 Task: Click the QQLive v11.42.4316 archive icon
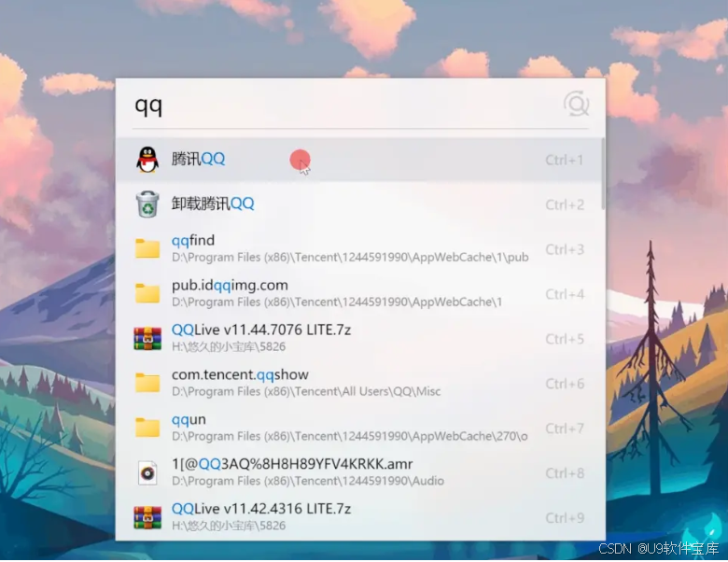147,517
